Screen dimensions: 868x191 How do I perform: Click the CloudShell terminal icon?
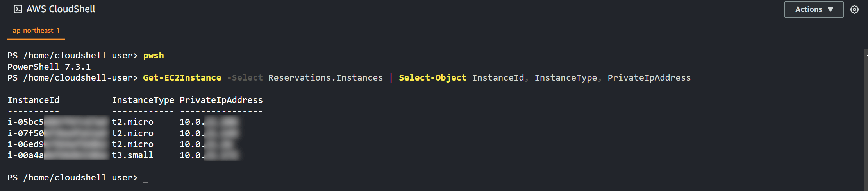[18, 9]
